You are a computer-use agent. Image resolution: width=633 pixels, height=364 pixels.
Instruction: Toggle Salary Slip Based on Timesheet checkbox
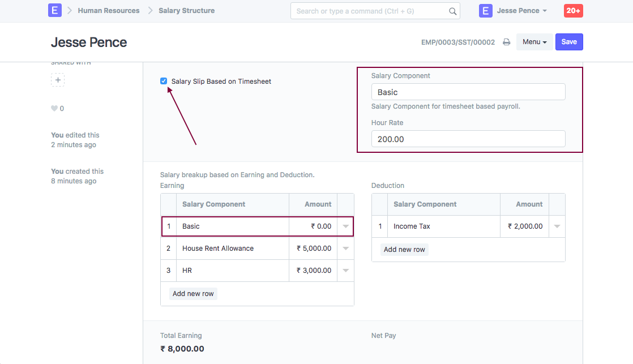164,81
